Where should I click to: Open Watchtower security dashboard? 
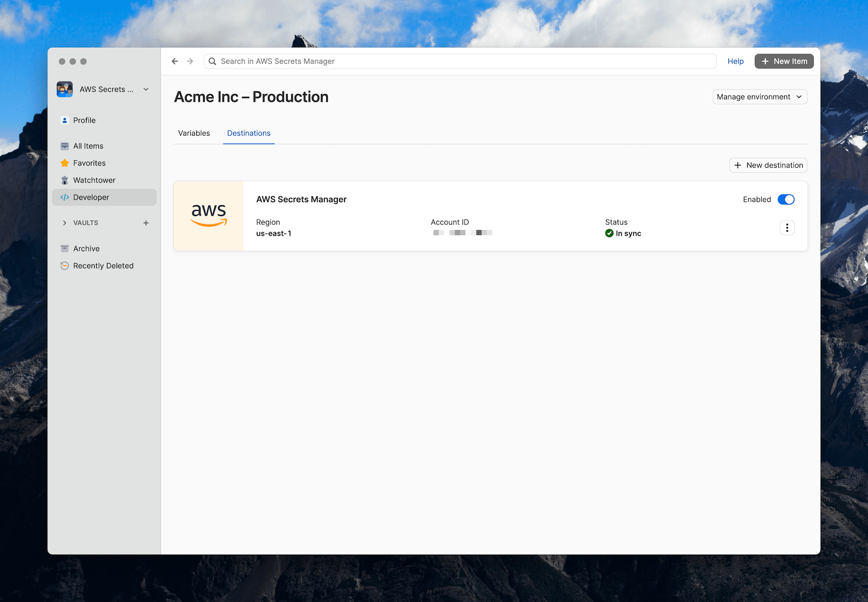click(94, 180)
